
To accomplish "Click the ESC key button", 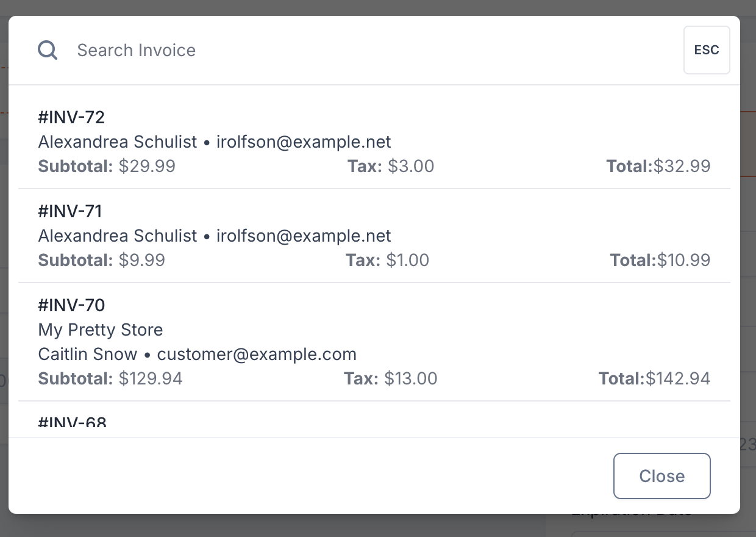I will pos(707,50).
